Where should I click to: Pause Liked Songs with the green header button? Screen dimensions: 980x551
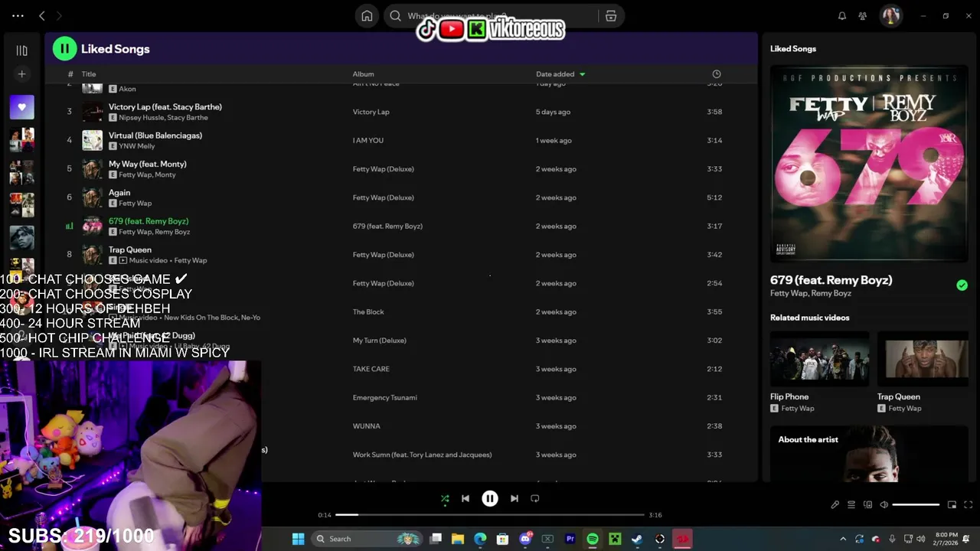(64, 48)
